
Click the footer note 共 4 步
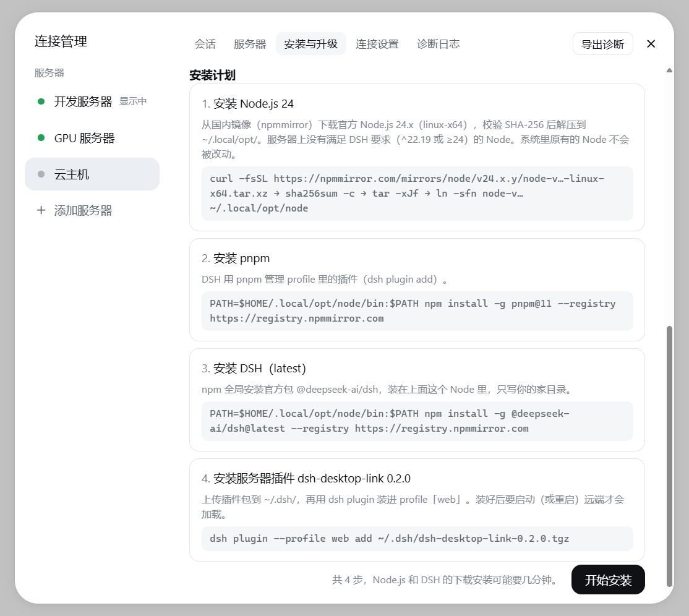445,580
